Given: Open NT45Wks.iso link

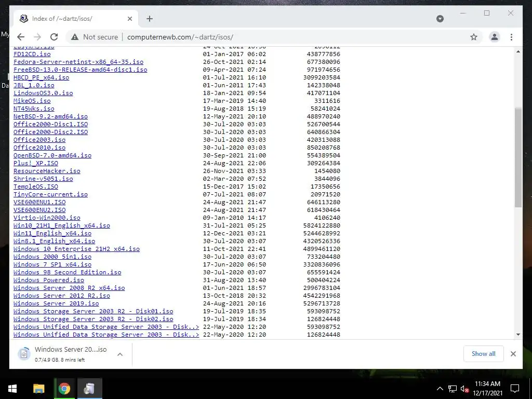Looking at the screenshot, I should pos(34,109).
